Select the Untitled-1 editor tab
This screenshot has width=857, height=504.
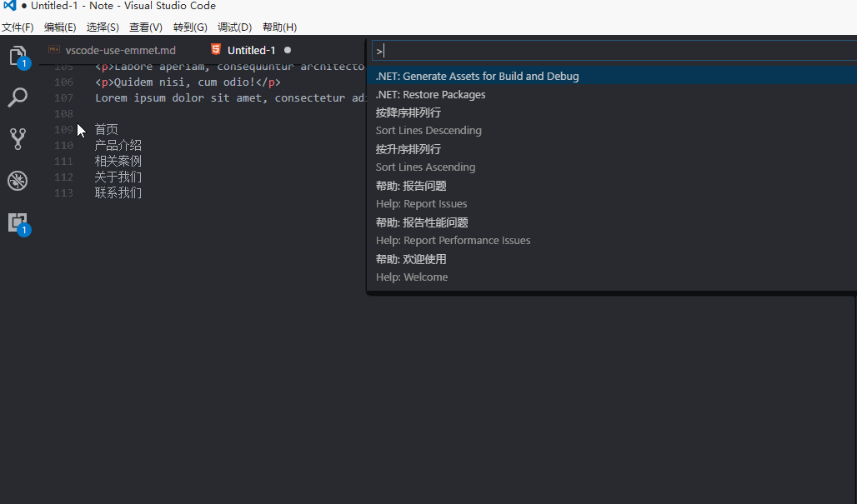tap(251, 50)
